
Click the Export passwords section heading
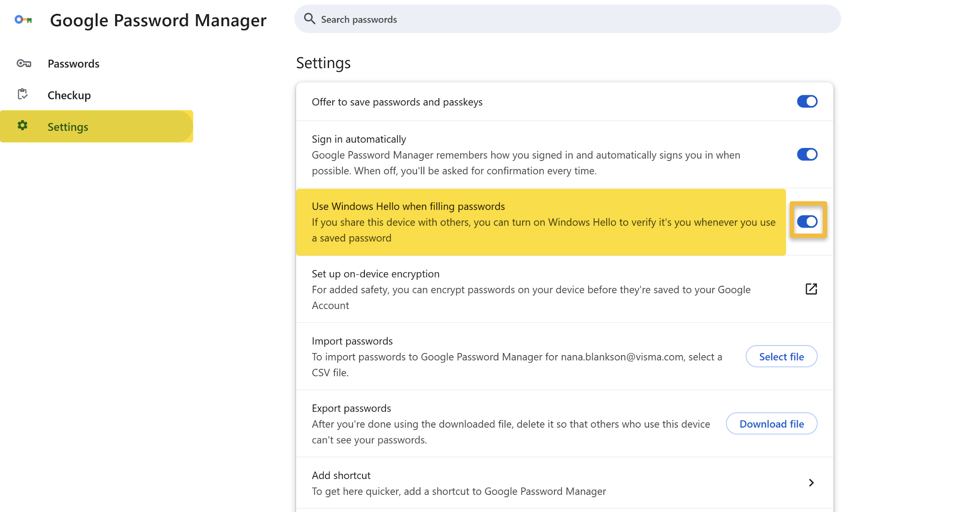coord(351,408)
